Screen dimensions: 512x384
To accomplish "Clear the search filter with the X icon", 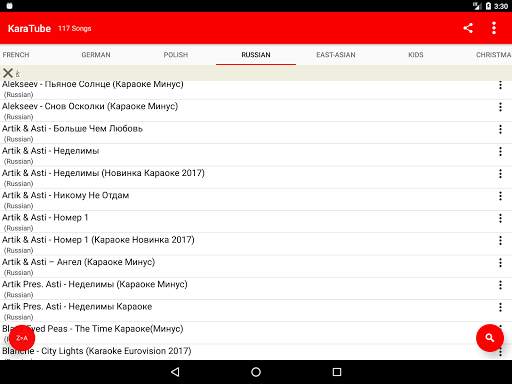I will point(8,73).
